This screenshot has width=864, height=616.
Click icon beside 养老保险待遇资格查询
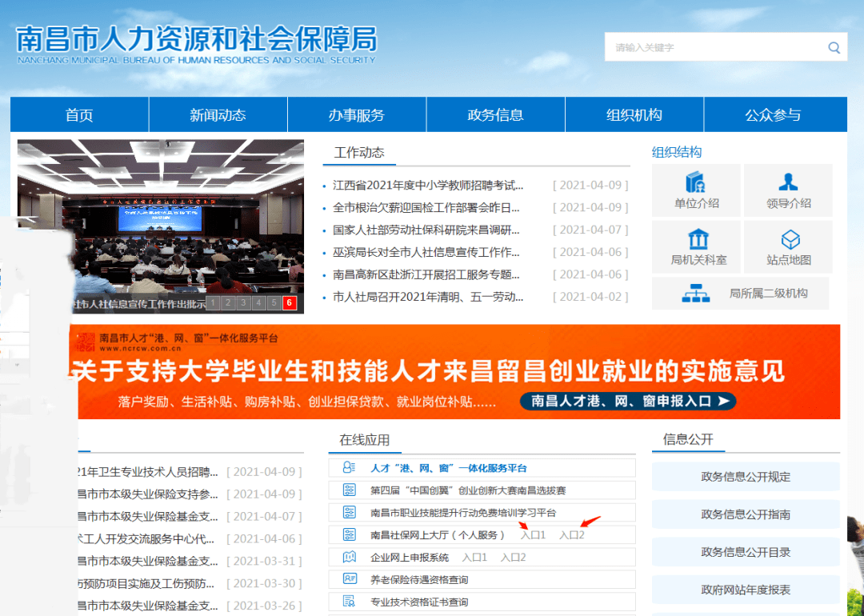349,579
